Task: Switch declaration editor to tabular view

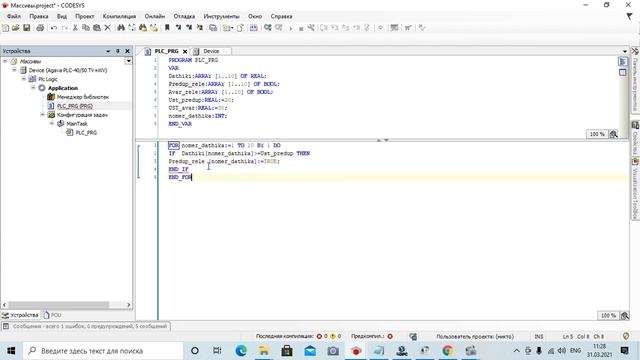Action: (x=622, y=72)
